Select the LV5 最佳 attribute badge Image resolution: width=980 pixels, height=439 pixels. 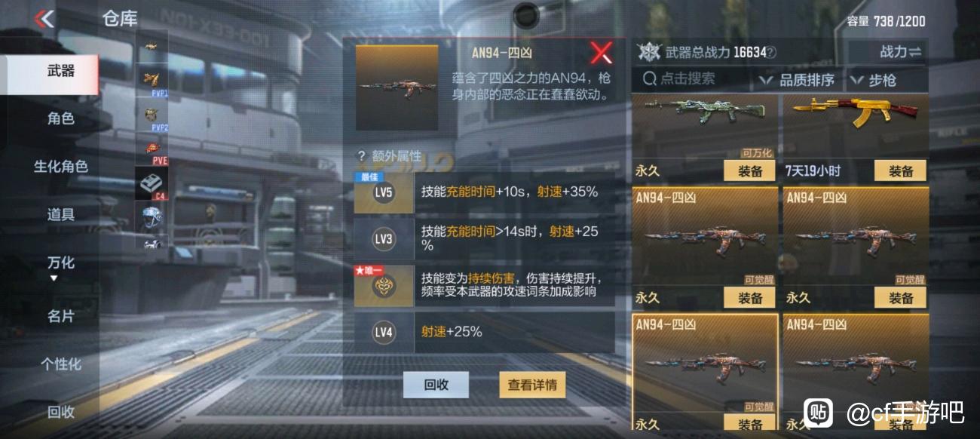tap(384, 192)
